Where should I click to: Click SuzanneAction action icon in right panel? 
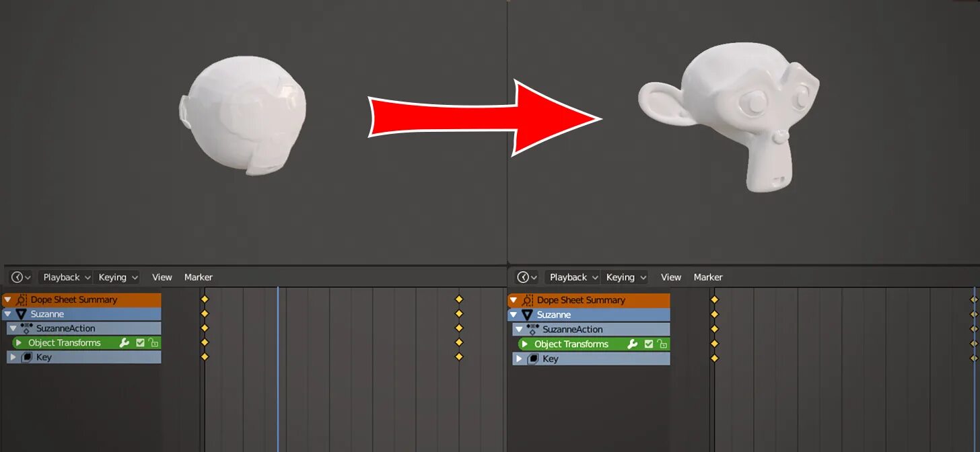pyautogui.click(x=533, y=330)
